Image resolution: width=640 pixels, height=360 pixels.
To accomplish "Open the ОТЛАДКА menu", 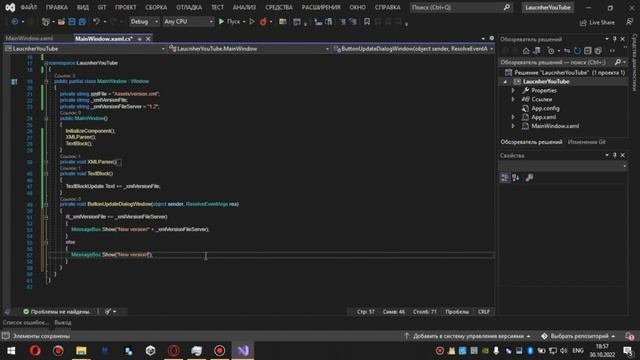I will point(189,7).
